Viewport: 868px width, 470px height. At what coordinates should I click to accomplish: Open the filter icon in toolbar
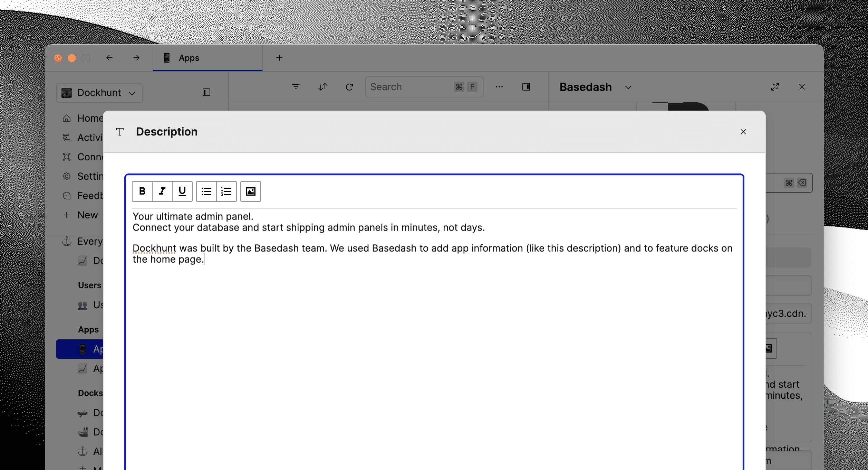[296, 87]
